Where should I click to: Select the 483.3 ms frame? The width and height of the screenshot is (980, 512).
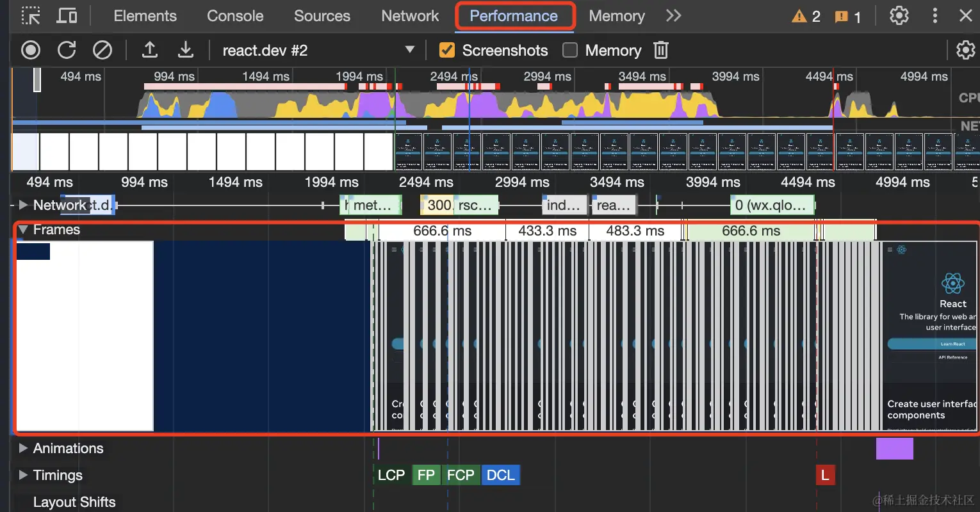(x=635, y=231)
